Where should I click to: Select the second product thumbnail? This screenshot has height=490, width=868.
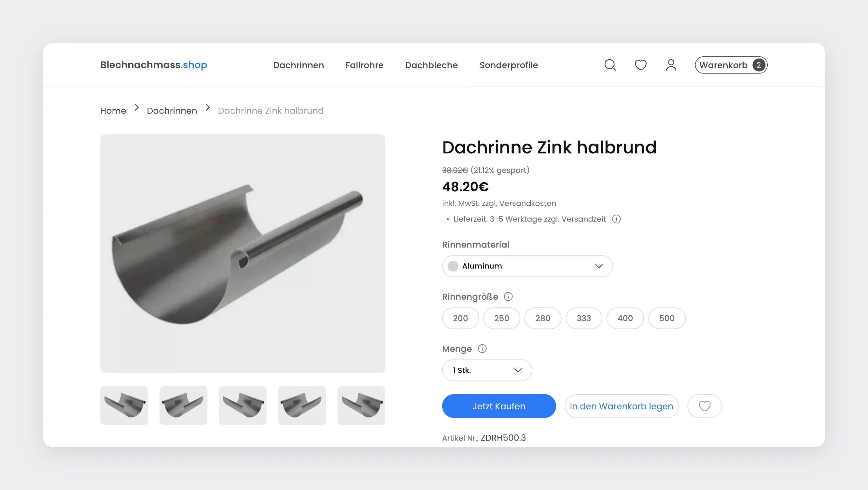pyautogui.click(x=183, y=405)
